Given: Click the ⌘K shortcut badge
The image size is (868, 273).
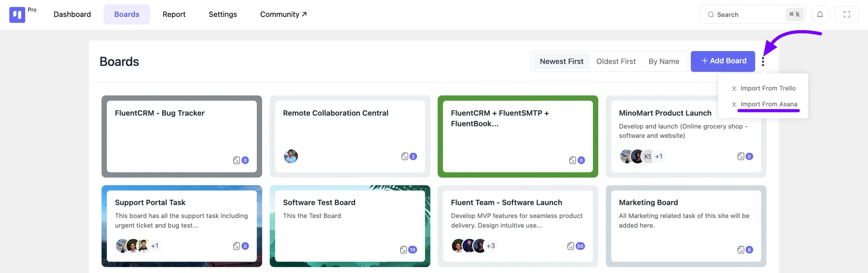Looking at the screenshot, I should click(x=794, y=14).
